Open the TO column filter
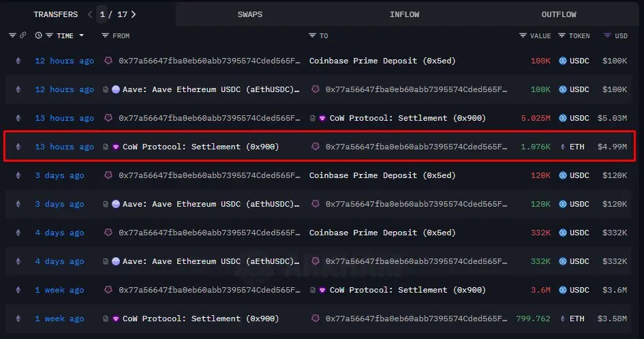 312,35
